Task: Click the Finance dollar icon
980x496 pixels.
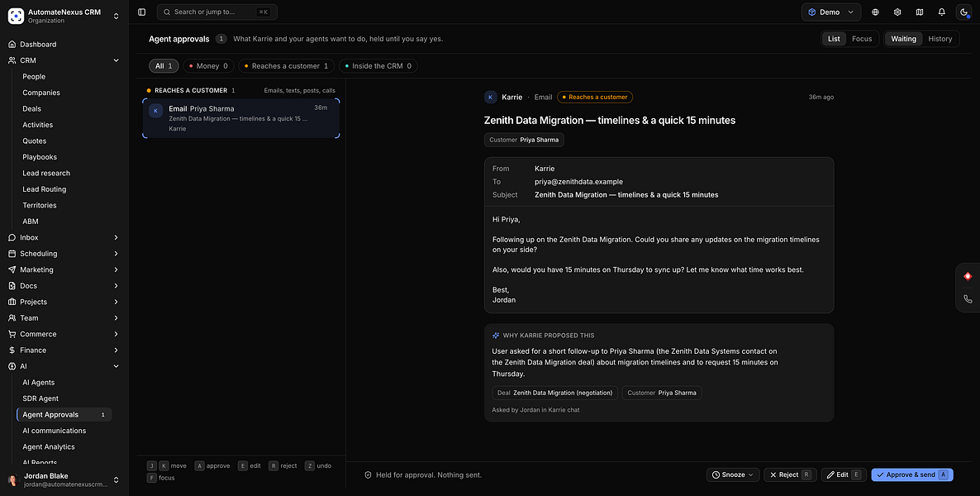Action: click(x=12, y=351)
